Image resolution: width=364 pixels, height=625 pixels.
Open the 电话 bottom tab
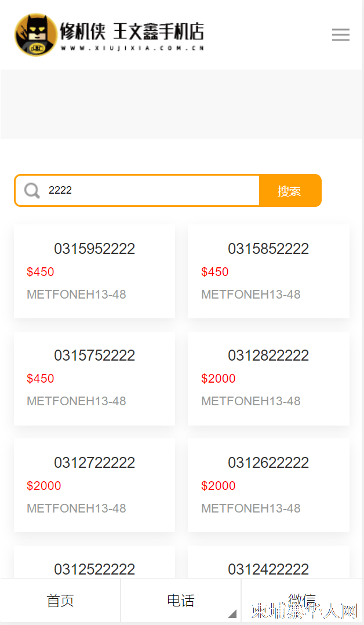[181, 601]
